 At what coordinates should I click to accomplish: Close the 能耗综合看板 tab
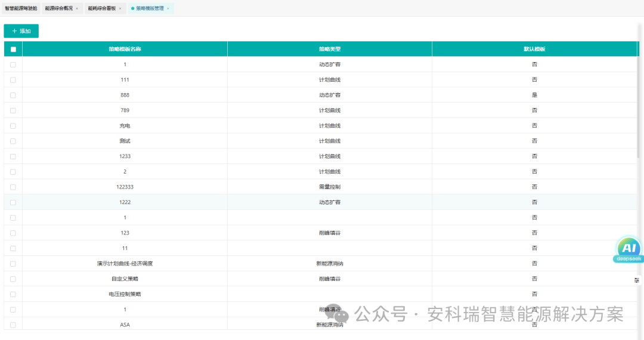(120, 9)
